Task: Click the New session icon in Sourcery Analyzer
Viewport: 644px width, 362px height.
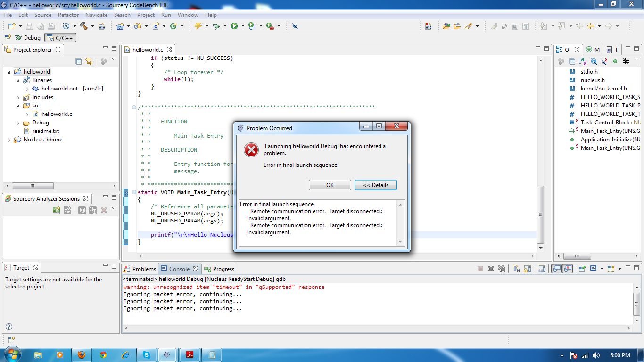Action: click(x=57, y=210)
